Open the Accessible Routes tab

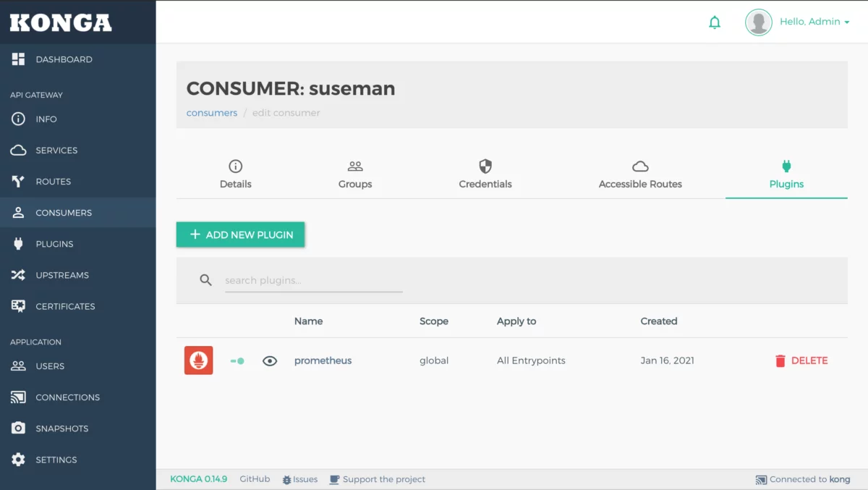639,174
